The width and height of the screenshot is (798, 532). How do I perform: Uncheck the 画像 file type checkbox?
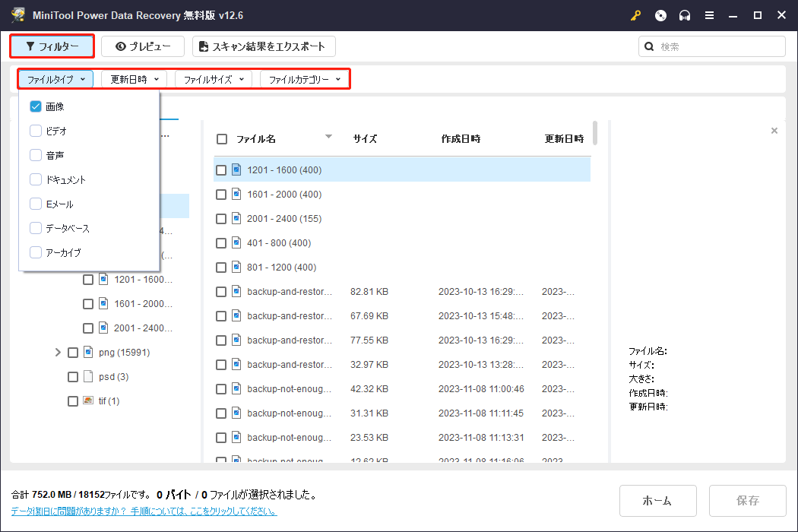[x=36, y=106]
